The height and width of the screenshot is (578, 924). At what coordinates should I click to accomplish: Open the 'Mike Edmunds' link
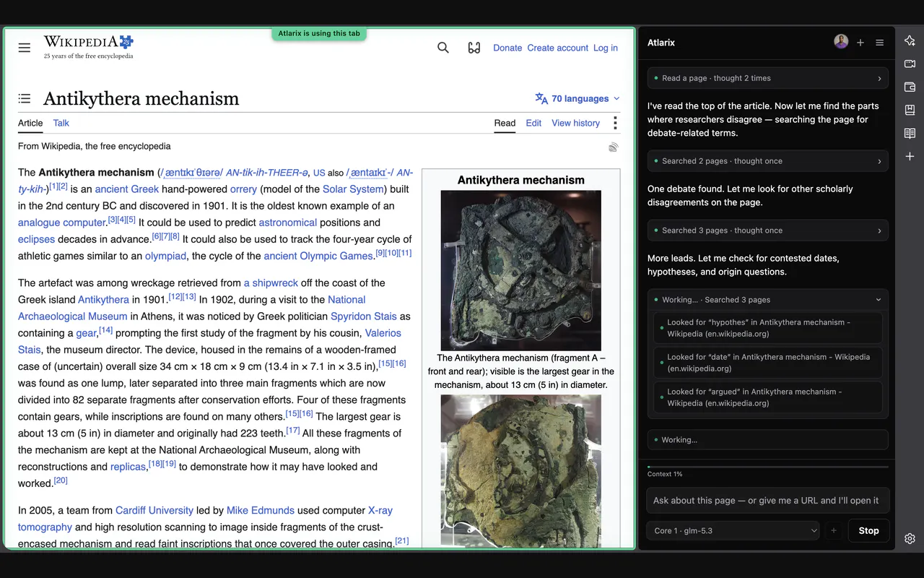[x=261, y=510]
